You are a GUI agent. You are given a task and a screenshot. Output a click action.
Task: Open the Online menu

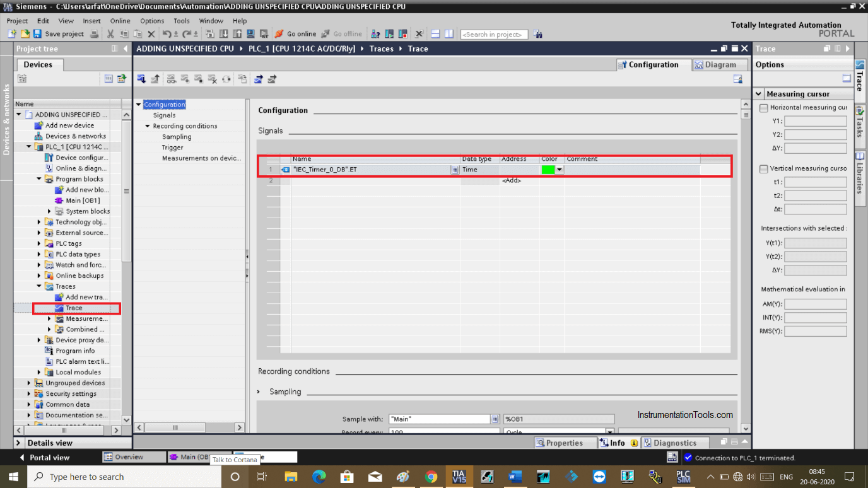click(120, 21)
